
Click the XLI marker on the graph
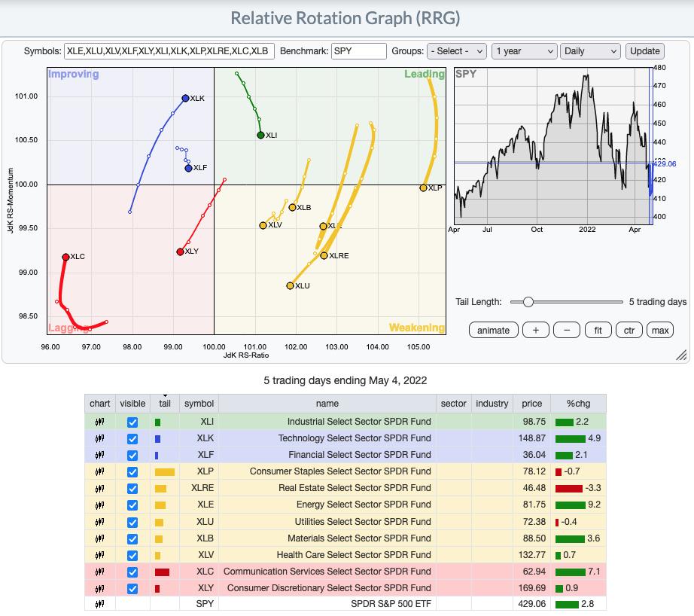[x=260, y=135]
